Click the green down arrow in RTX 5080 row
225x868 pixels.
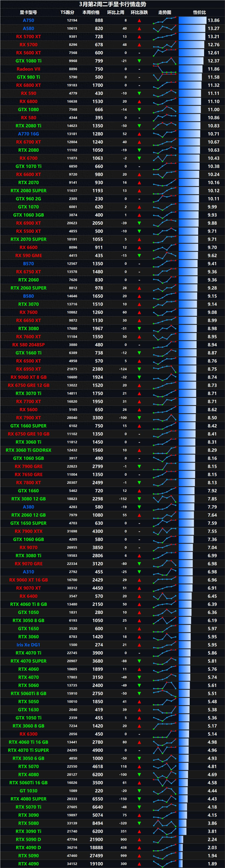(139, 823)
